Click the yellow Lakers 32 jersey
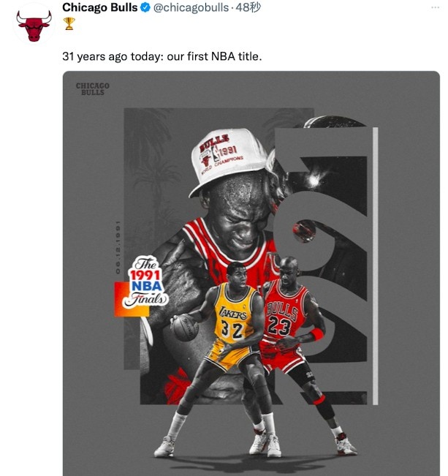This screenshot has height=476, width=448. [x=234, y=313]
